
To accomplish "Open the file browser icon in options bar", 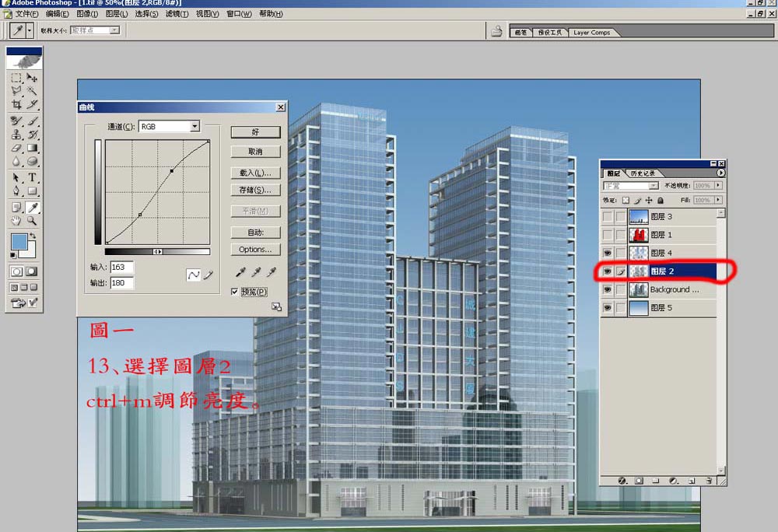I will tap(496, 31).
